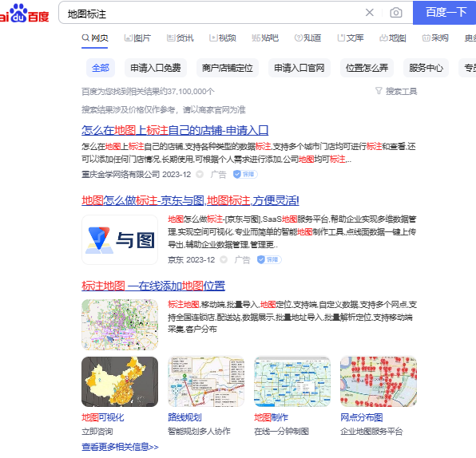
Task: Go to the 知道 tab
Action: click(307, 38)
